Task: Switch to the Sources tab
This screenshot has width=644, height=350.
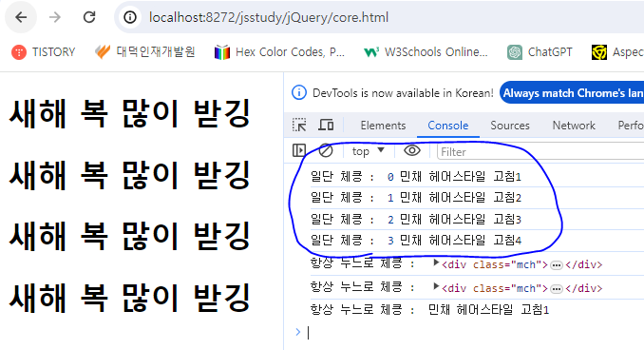Action: point(510,126)
